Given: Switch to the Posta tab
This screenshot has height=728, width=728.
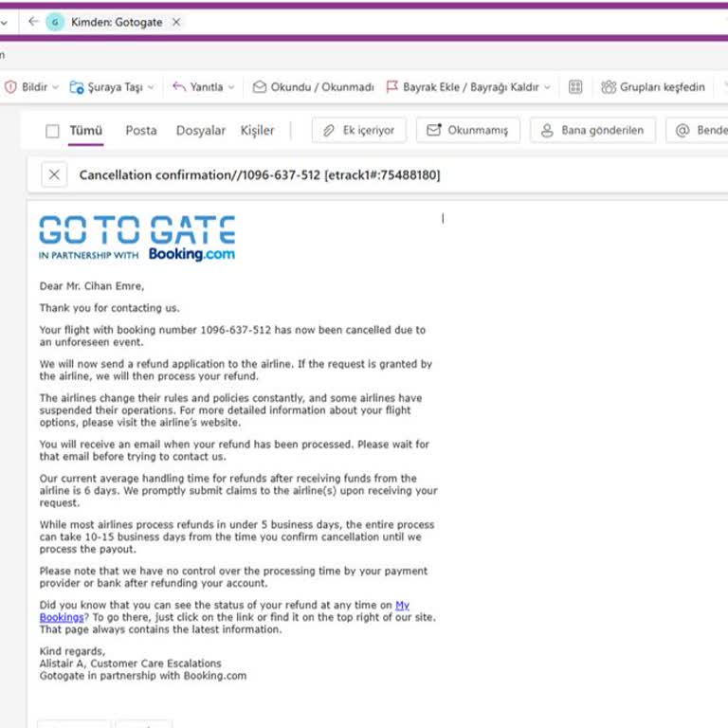Looking at the screenshot, I should pos(141,131).
